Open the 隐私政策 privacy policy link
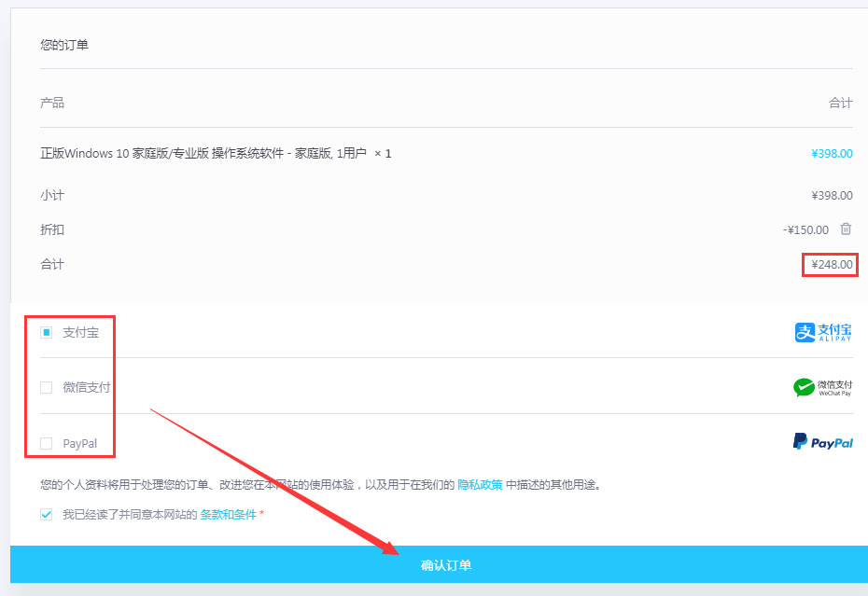Viewport: 868px width, 596px height. [x=480, y=484]
